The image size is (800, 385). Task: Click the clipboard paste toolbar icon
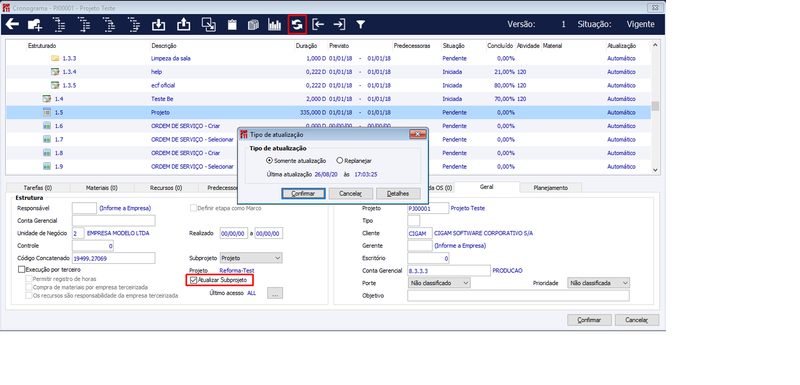tap(232, 24)
